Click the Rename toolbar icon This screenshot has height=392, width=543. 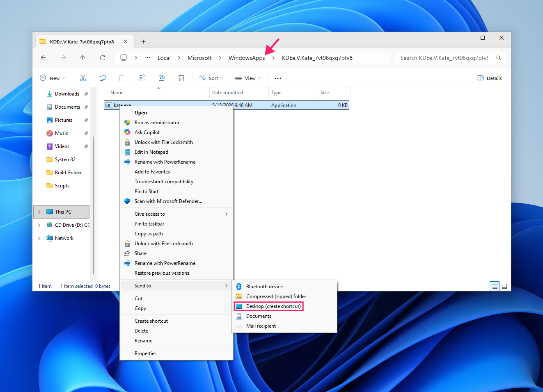[x=142, y=78]
